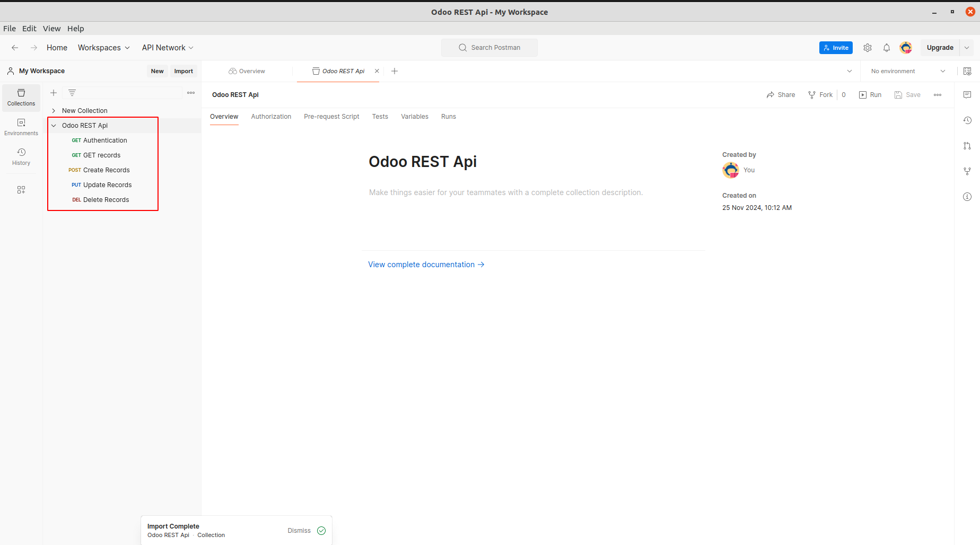Open the configure workspace sidebar icon
Viewport: 980px width, 545px height.
[x=21, y=190]
